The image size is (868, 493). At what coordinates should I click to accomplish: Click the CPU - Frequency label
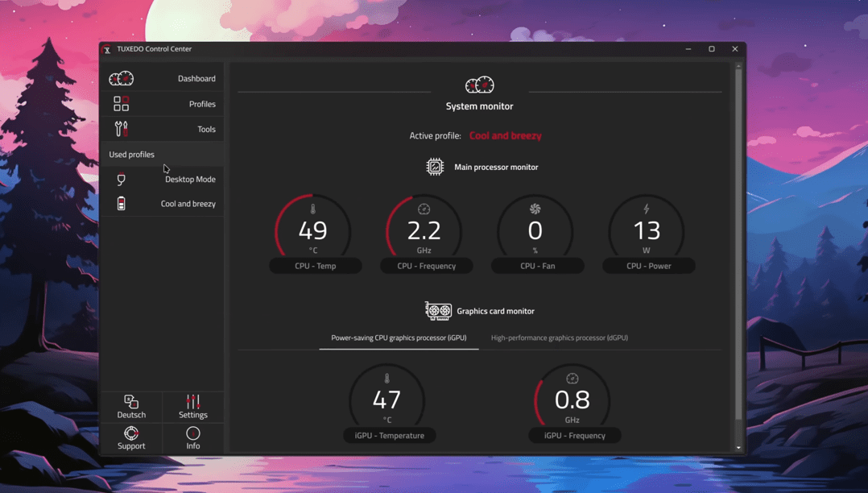point(427,266)
